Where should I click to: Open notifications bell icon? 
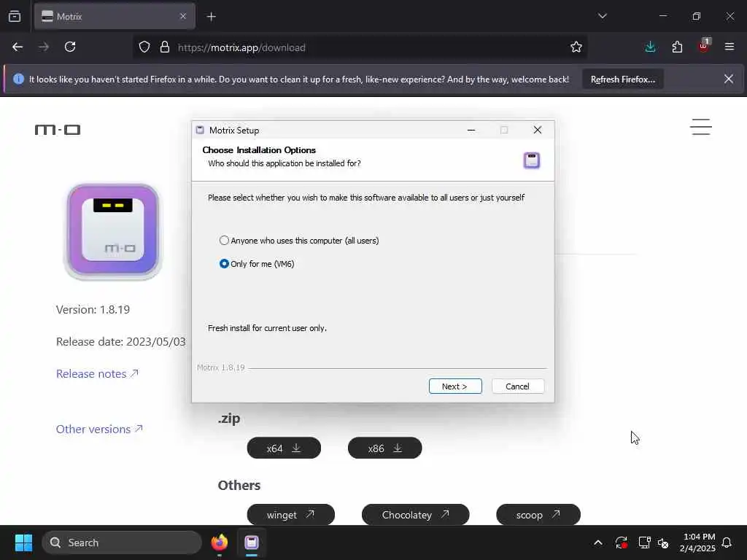pos(727,542)
